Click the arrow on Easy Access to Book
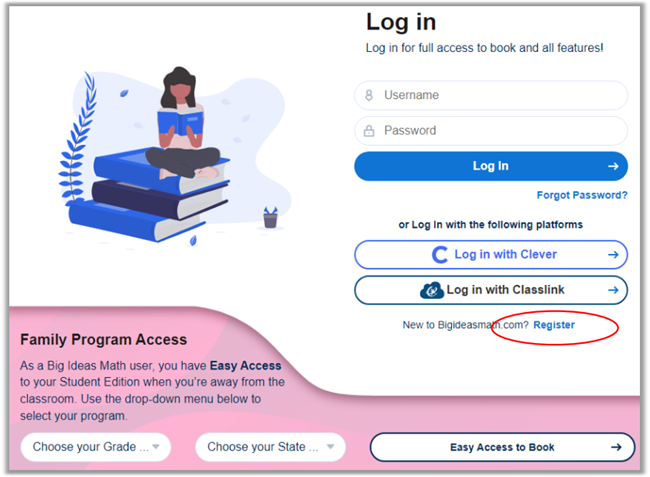 (x=616, y=447)
